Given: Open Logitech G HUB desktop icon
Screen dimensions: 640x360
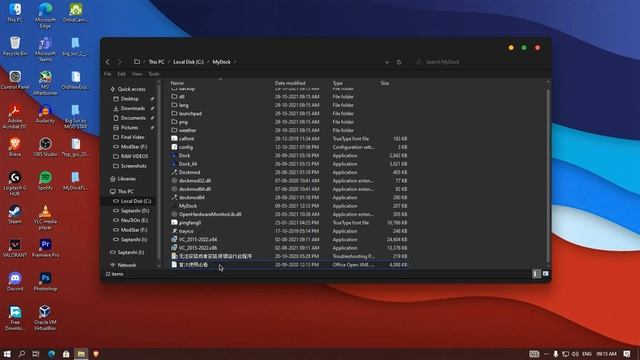Looking at the screenshot, I should [15, 183].
